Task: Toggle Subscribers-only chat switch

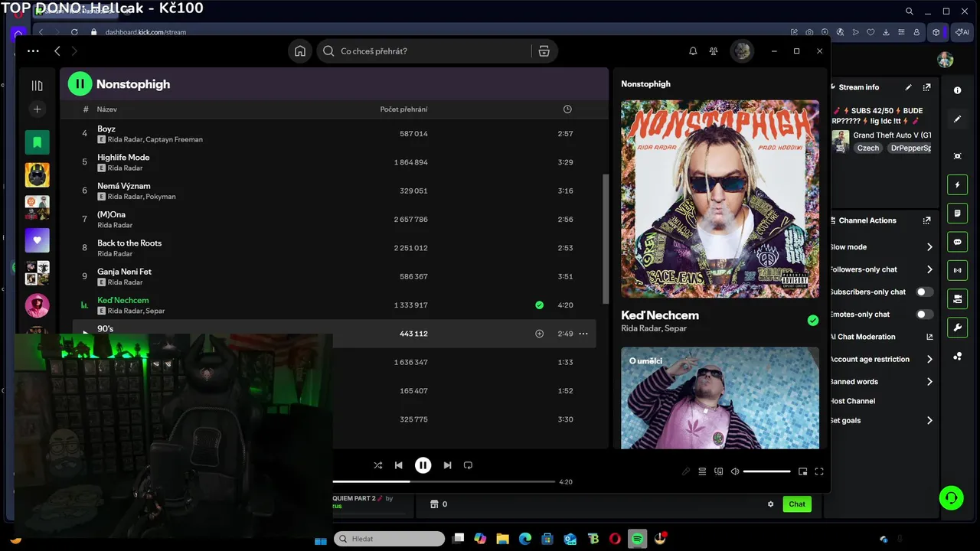Action: coord(925,292)
